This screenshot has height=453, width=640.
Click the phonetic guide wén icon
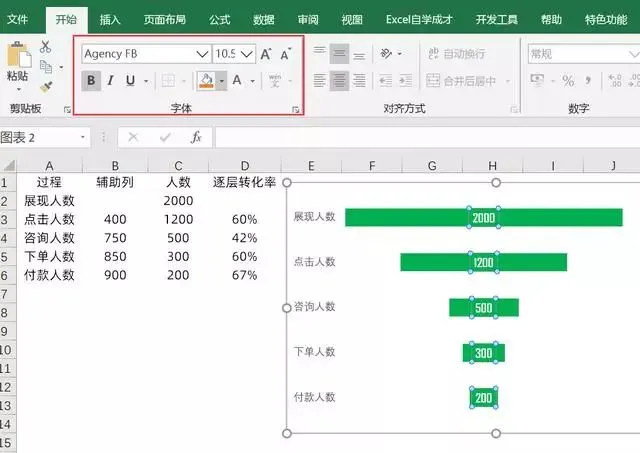pos(275,81)
